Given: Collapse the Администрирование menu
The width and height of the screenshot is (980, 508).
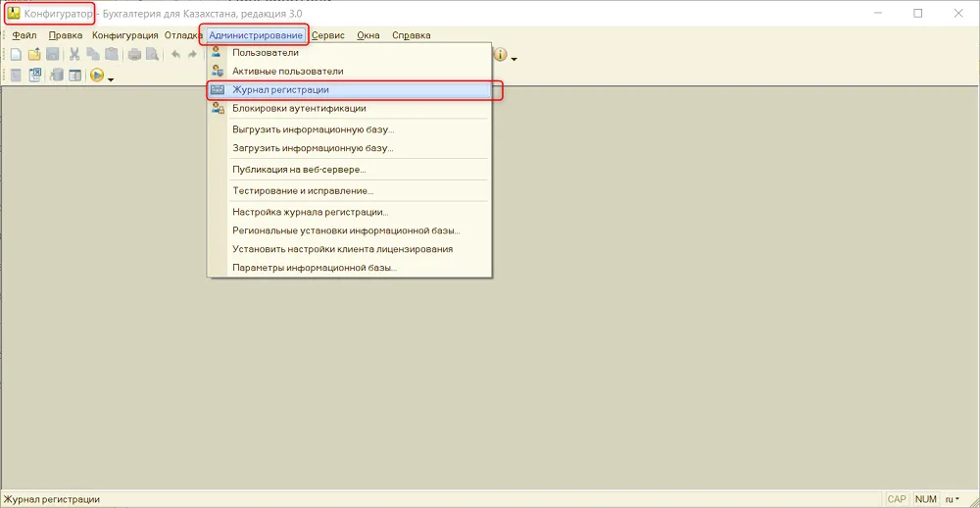Looking at the screenshot, I should point(256,35).
